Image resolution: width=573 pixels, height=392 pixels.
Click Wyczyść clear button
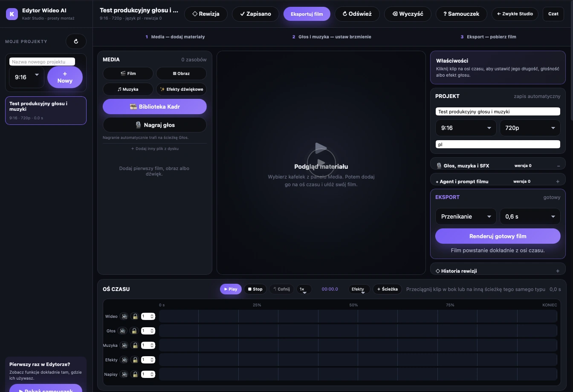(x=408, y=14)
